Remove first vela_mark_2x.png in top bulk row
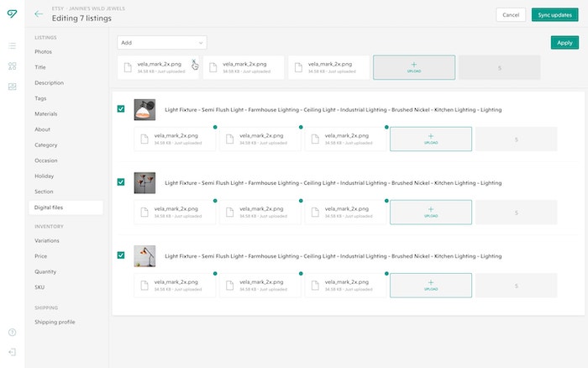Viewport: 588px width, 368px height. pyautogui.click(x=193, y=60)
